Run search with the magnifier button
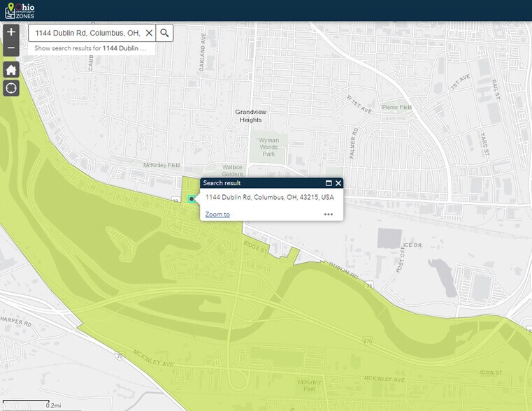This screenshot has width=532, height=411. tap(164, 33)
